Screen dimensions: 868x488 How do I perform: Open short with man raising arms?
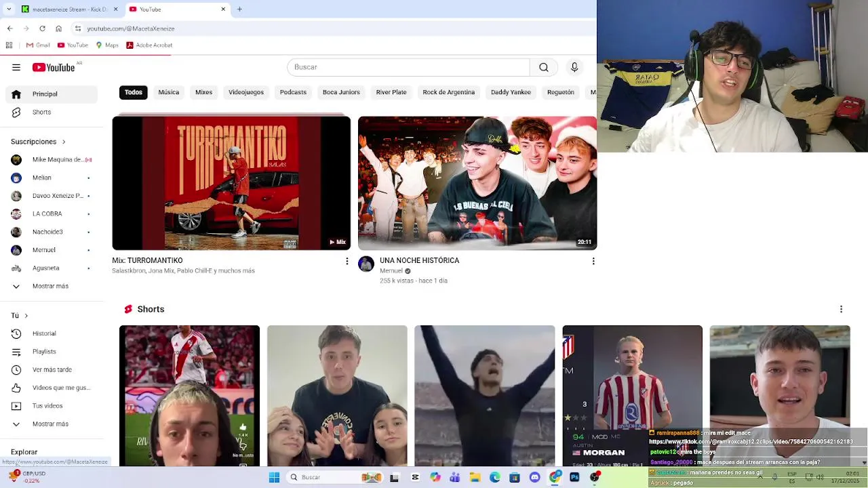point(484,396)
